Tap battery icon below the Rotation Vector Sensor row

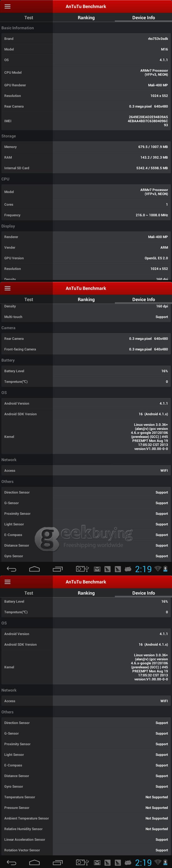click(x=165, y=863)
